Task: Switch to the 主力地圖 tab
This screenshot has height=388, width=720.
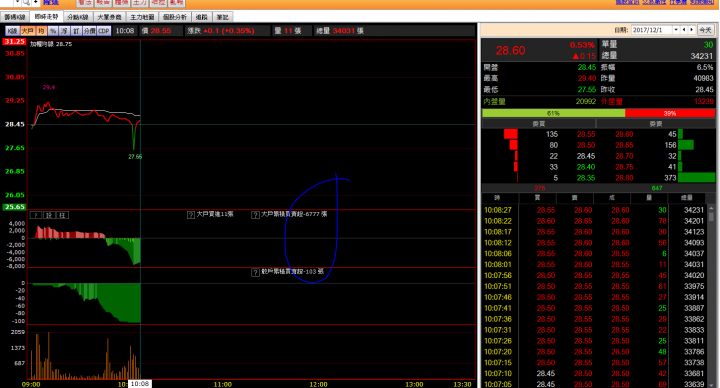Action: [142, 17]
